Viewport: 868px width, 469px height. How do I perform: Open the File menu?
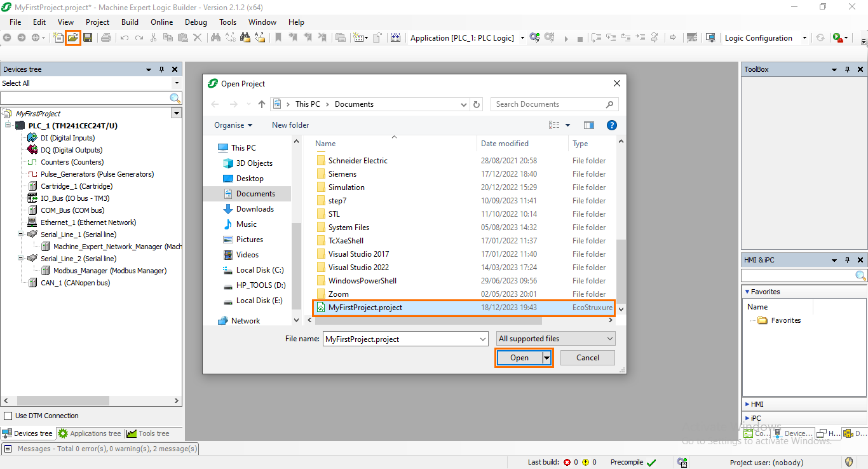pos(15,22)
